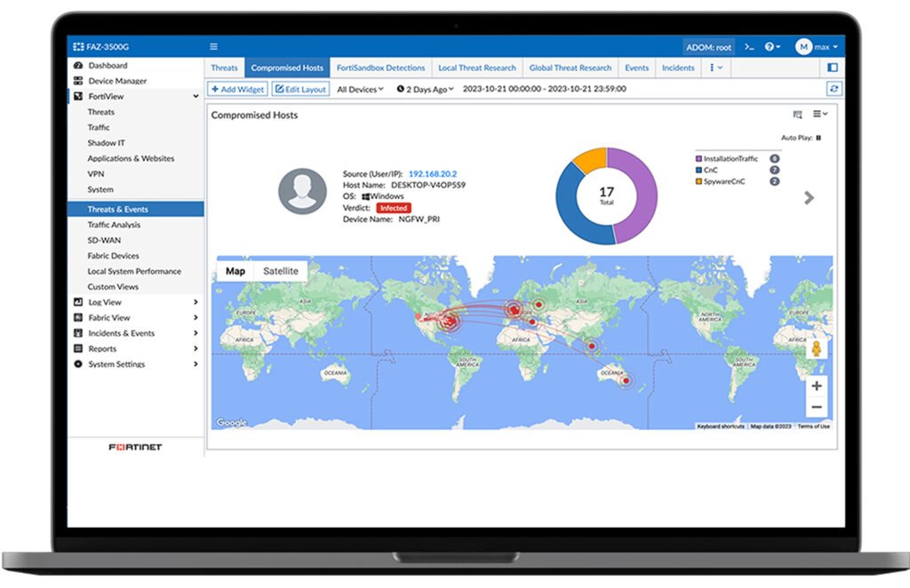
Task: Switch to FortiSandbox Detections tab
Action: [380, 68]
